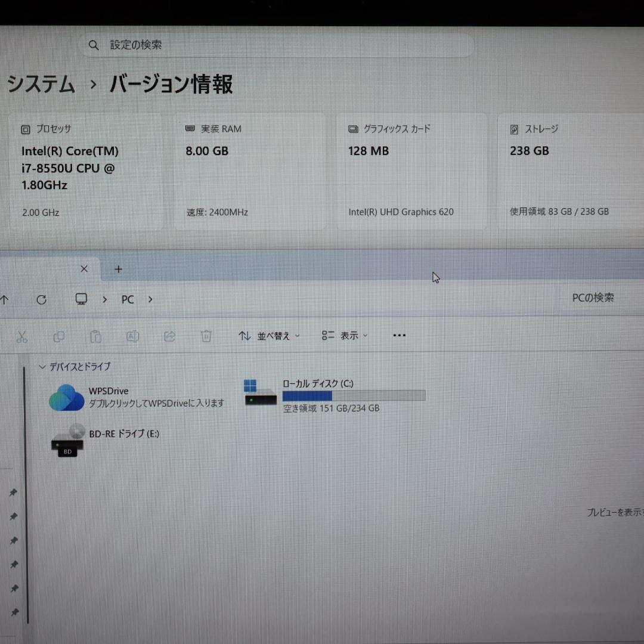Expand chevron before PC in address bar
Image resolution: width=644 pixels, height=644 pixels.
click(x=105, y=300)
